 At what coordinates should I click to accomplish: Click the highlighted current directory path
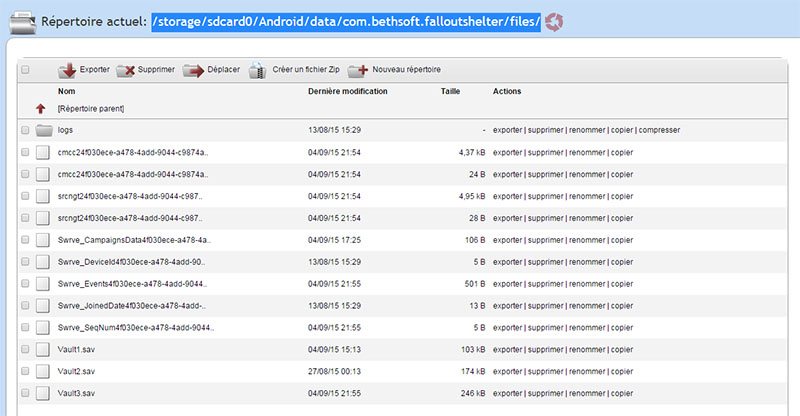pos(346,21)
